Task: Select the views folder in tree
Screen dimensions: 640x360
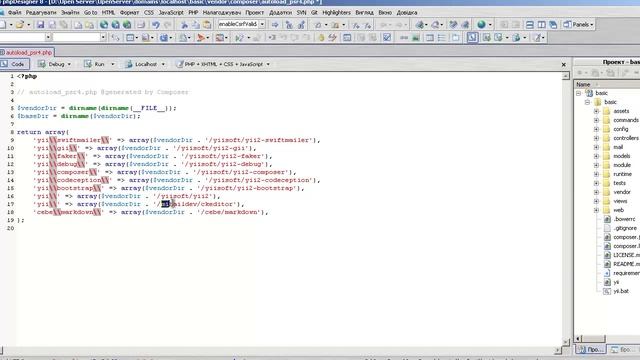Action: [620, 201]
